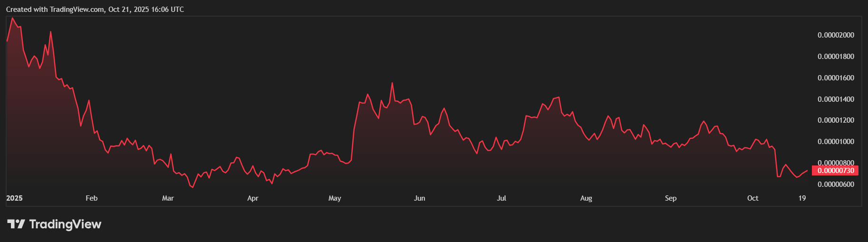Click the 0.00001400 price axis label
The width and height of the screenshot is (868, 242).
[835, 99]
